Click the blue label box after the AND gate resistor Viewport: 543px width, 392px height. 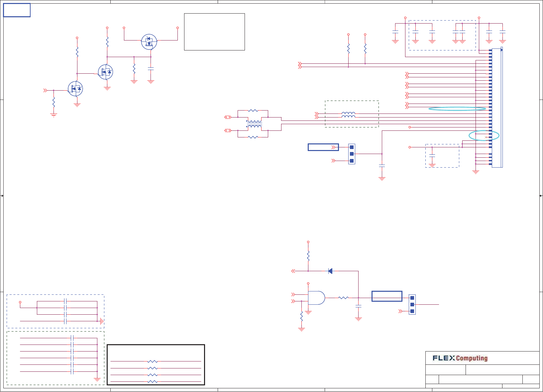tap(387, 296)
